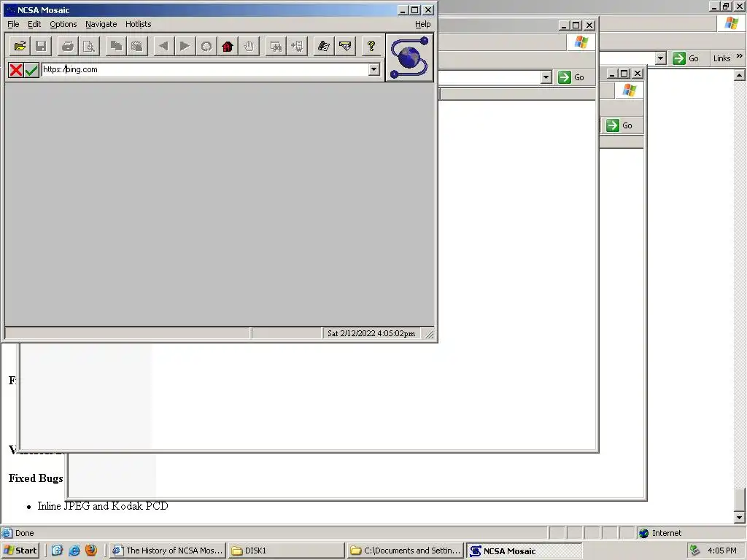Click the Copy toolbar icon

click(x=116, y=46)
